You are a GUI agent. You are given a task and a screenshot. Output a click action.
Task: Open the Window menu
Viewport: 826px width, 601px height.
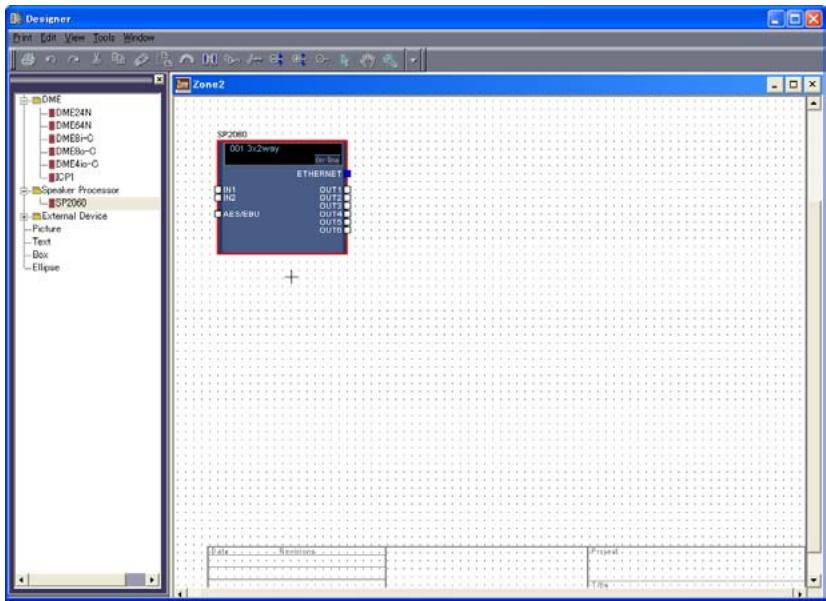coord(139,37)
